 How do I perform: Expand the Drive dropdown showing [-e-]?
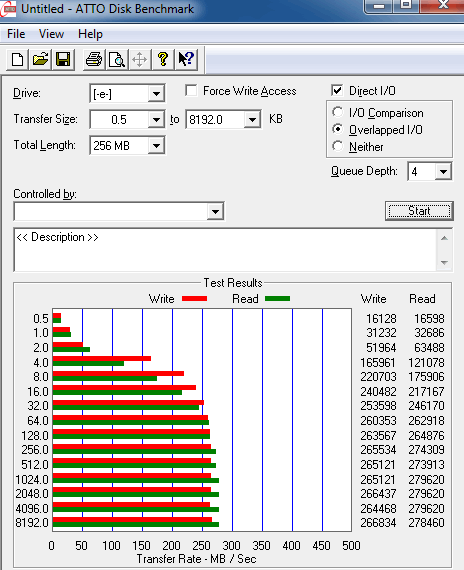pos(156,94)
